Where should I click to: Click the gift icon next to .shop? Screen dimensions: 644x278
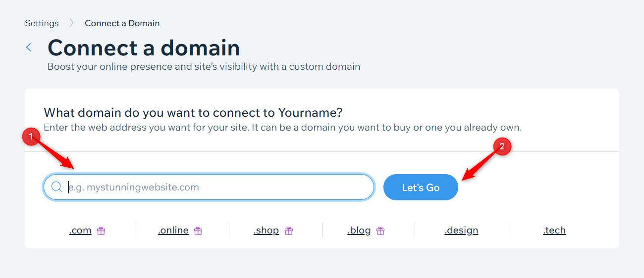(x=289, y=231)
